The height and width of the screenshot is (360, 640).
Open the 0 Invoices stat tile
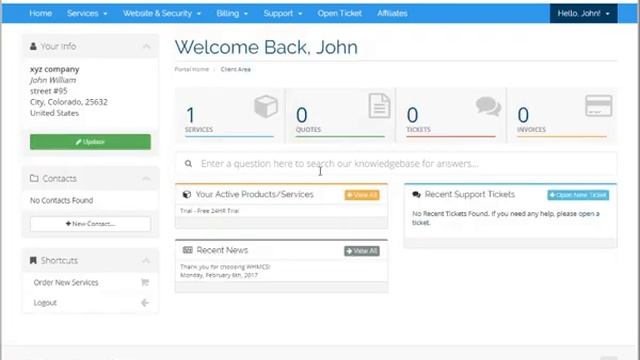562,116
